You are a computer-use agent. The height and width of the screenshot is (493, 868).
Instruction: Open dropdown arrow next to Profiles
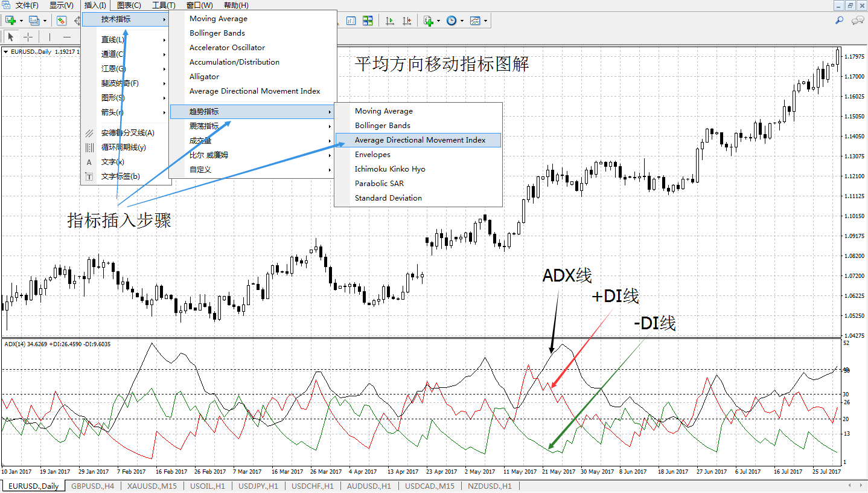pyautogui.click(x=45, y=21)
